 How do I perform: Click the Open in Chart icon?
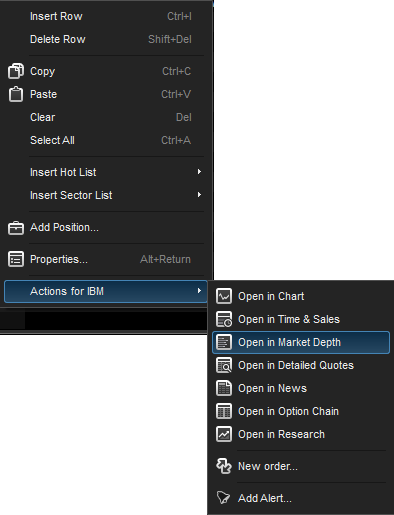point(224,296)
